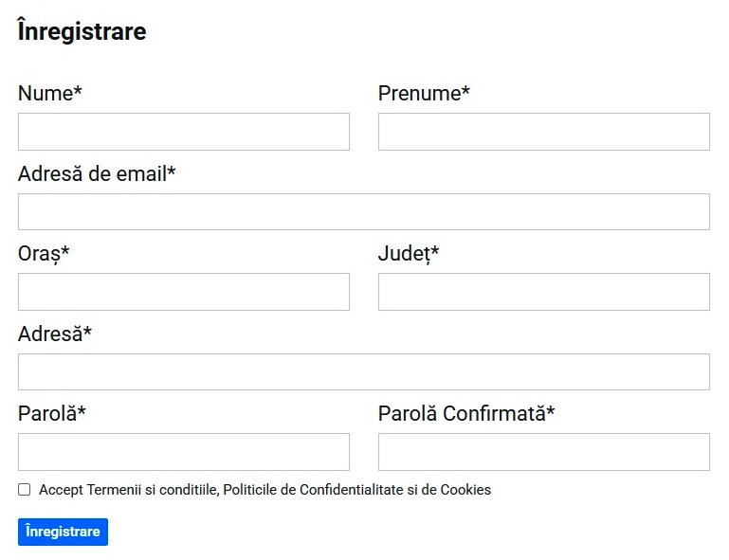Focus the street Adresă input field
The image size is (729, 560).
pyautogui.click(x=363, y=371)
